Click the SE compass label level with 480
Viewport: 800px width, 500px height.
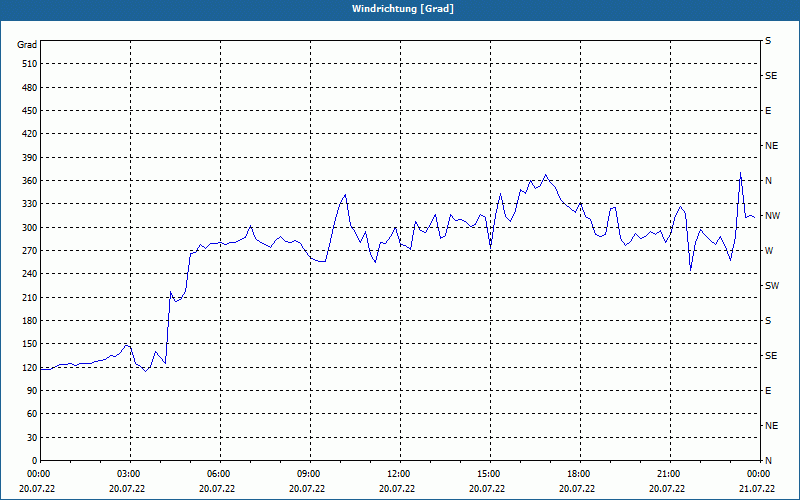tap(771, 76)
